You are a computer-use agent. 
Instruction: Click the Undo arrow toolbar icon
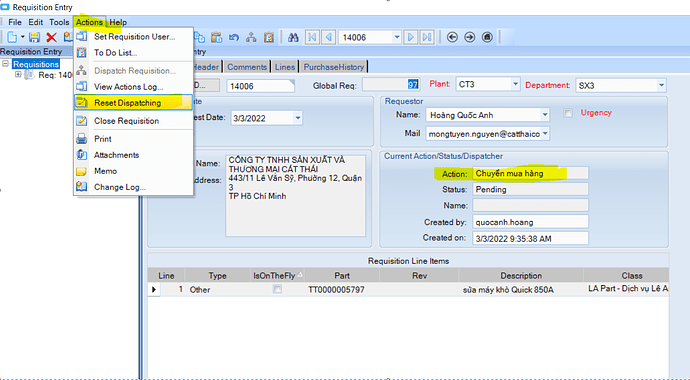234,37
